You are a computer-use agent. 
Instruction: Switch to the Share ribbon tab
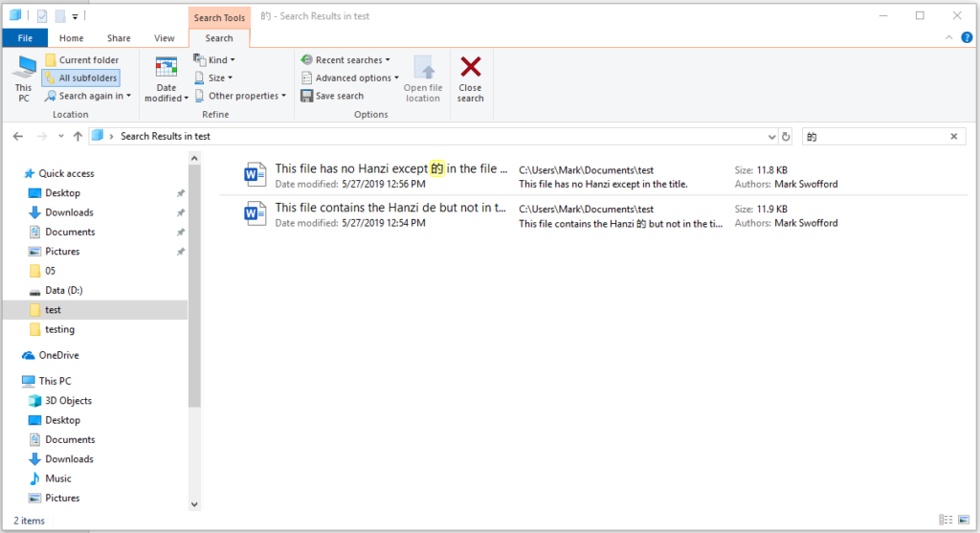click(x=119, y=38)
